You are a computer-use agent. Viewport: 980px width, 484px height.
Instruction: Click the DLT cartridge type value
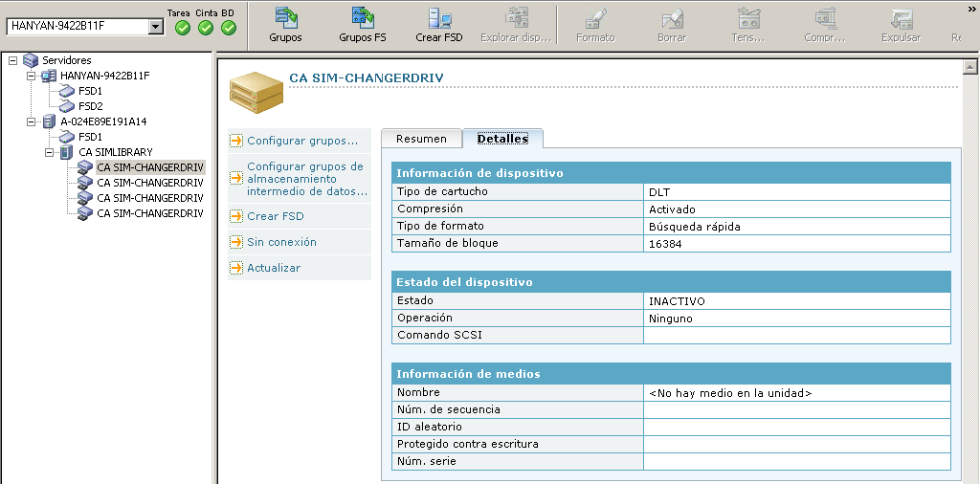pos(659,191)
